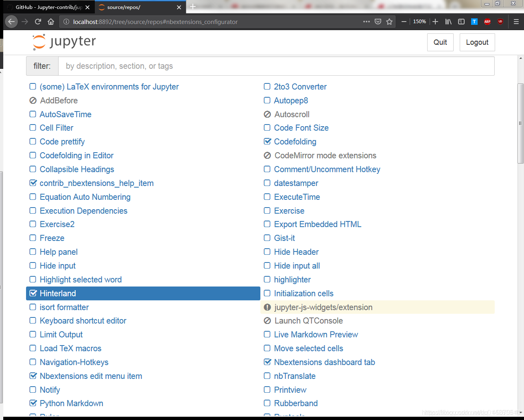Open the Navigation-Hotkeys link

pyautogui.click(x=74, y=362)
